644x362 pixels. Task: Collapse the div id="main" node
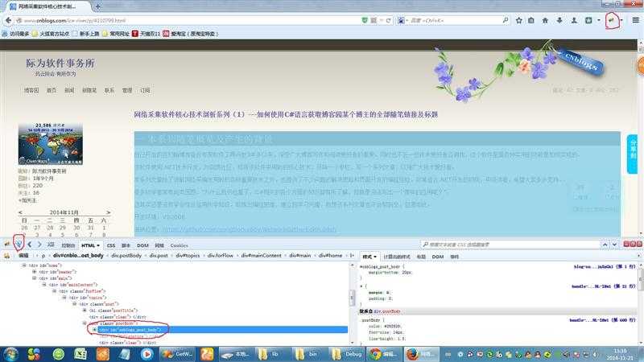tap(34, 278)
